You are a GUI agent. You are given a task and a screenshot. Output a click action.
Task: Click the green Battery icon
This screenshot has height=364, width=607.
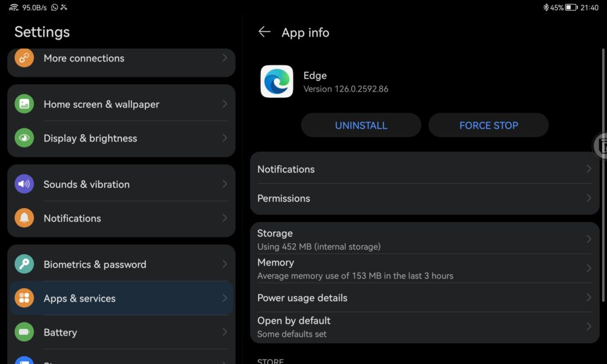(x=24, y=332)
